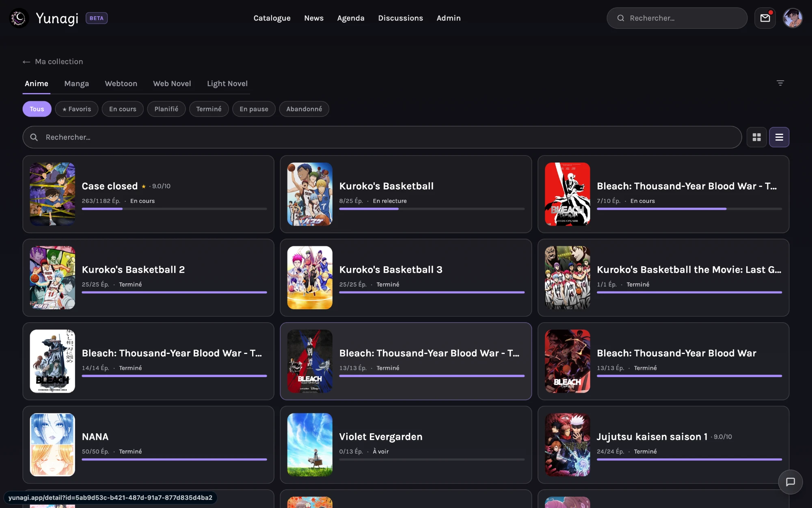
Task: Open the Violet Evergarden cover thumbnail
Action: (310, 445)
